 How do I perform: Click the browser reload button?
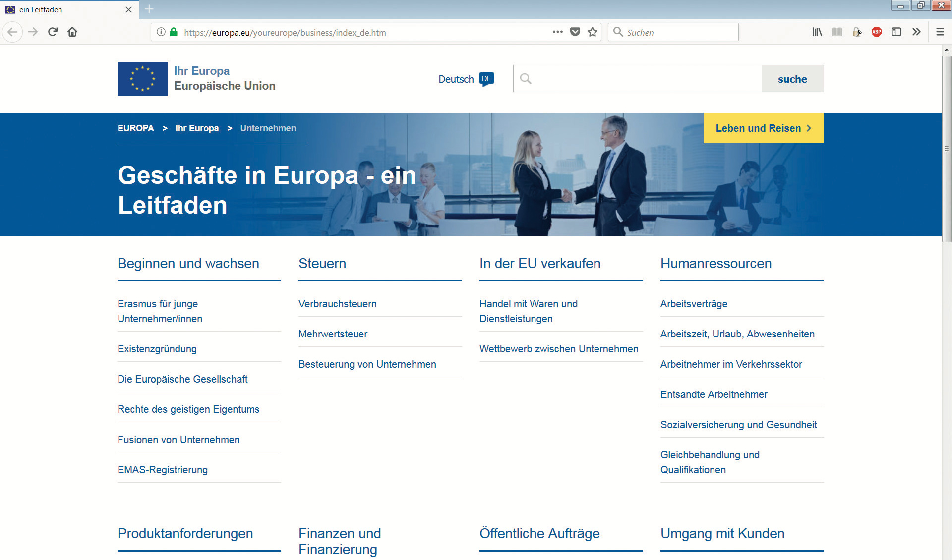[53, 32]
